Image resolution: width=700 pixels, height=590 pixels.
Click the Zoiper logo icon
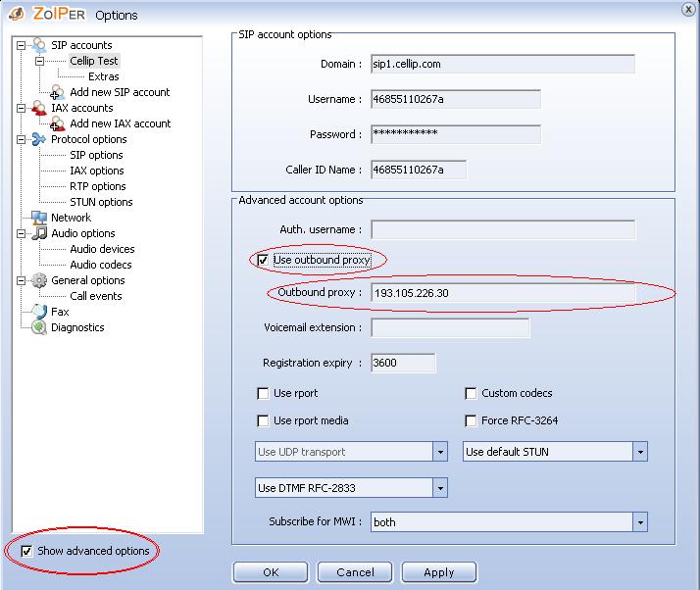click(17, 14)
